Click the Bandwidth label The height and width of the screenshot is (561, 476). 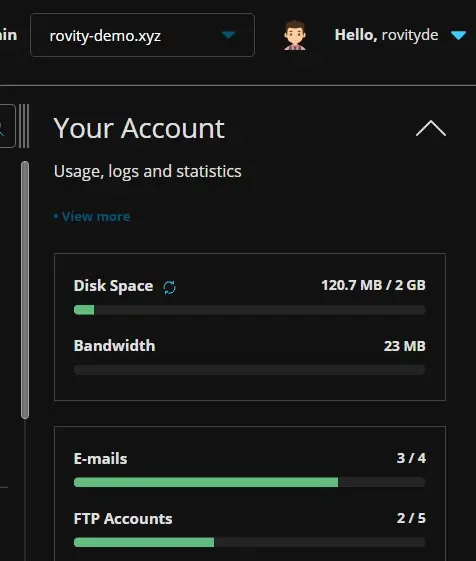tap(115, 346)
